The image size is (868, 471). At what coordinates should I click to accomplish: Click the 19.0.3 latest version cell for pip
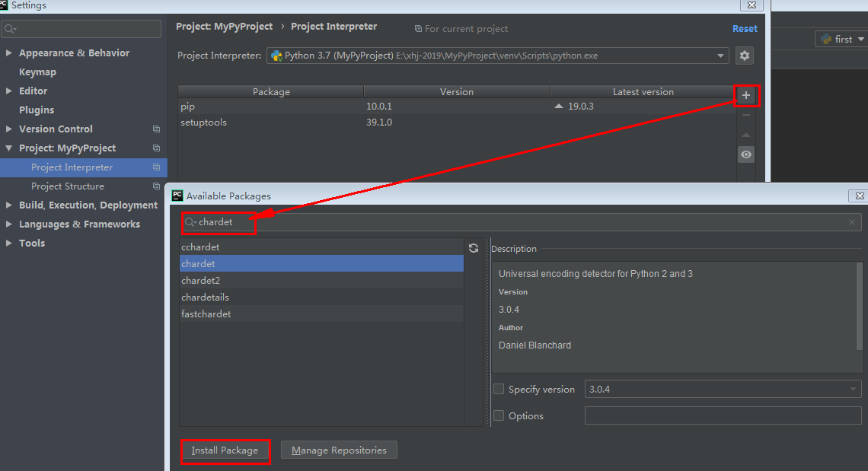(x=643, y=107)
